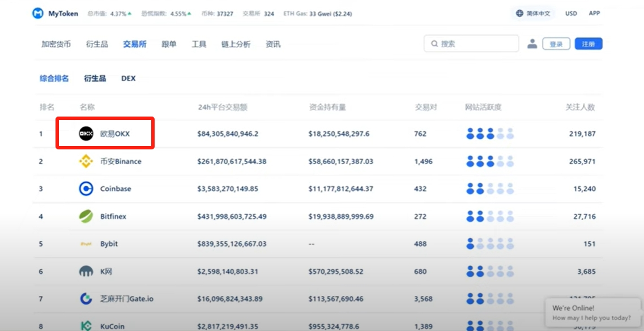The width and height of the screenshot is (644, 331).
Task: Click the 排名 column header
Action: coord(47,108)
